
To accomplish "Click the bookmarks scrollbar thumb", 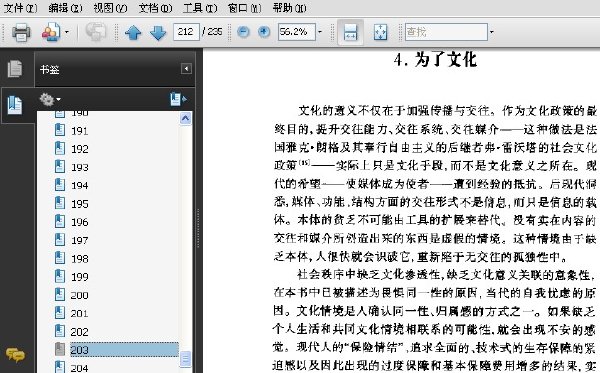I will pyautogui.click(x=185, y=359).
